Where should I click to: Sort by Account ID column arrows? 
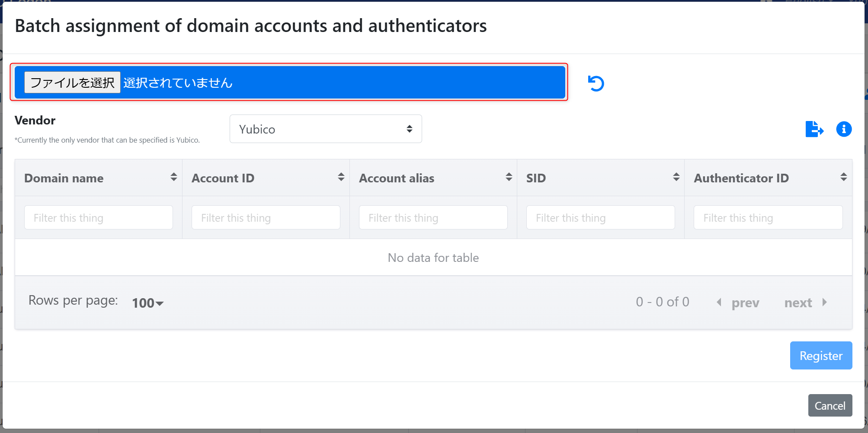(x=341, y=177)
